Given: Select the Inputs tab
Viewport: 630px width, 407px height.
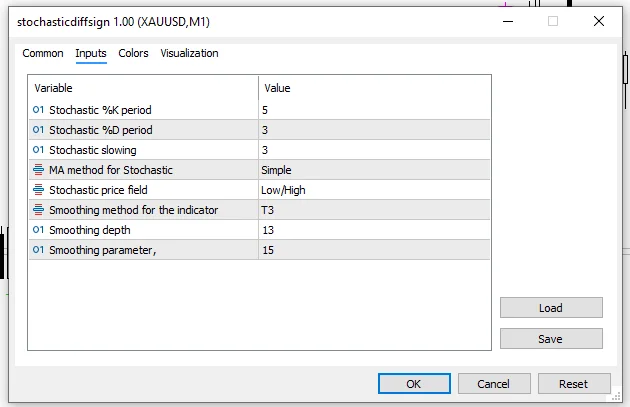Looking at the screenshot, I should pos(91,53).
